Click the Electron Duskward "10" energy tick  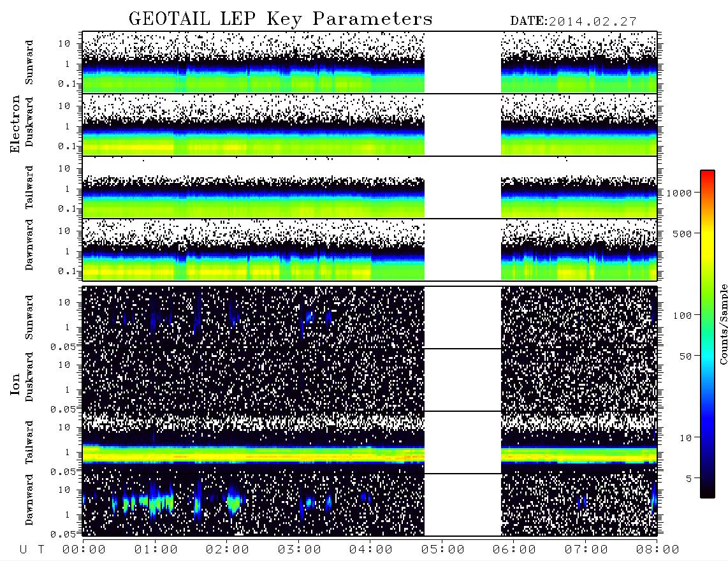pos(64,106)
